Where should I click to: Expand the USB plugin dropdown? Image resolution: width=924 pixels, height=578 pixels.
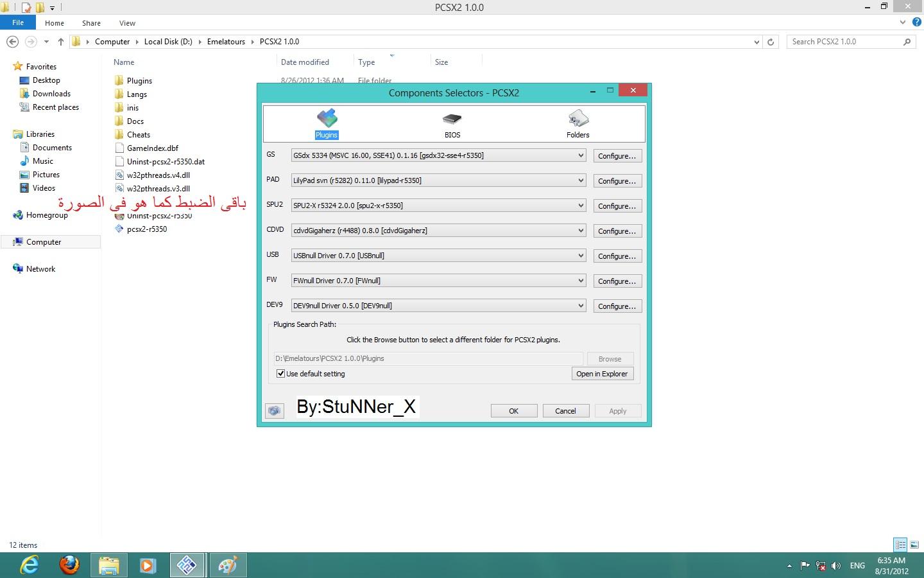point(580,256)
